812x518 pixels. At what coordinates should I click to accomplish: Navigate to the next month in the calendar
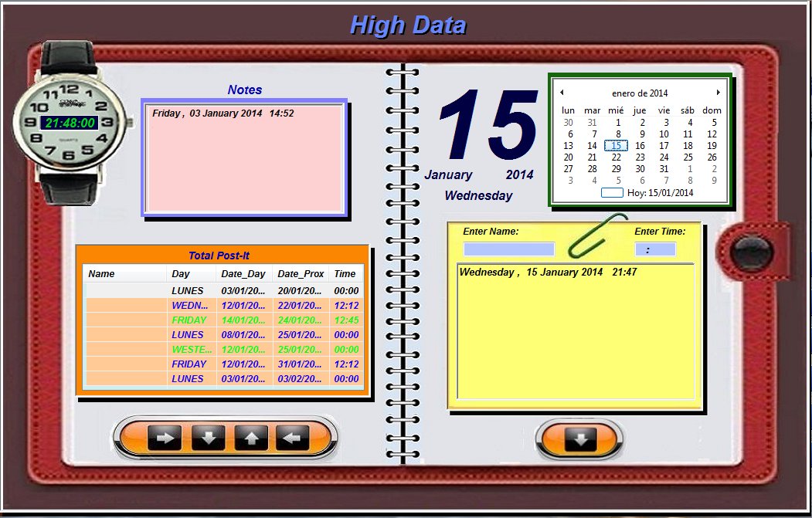click(717, 92)
